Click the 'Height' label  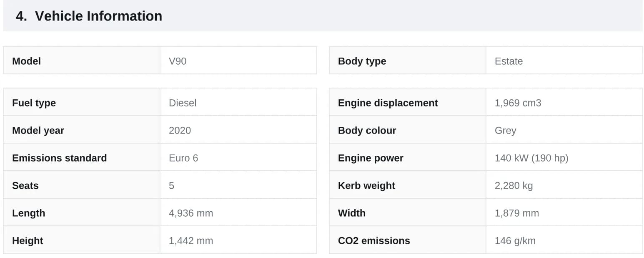[28, 240]
